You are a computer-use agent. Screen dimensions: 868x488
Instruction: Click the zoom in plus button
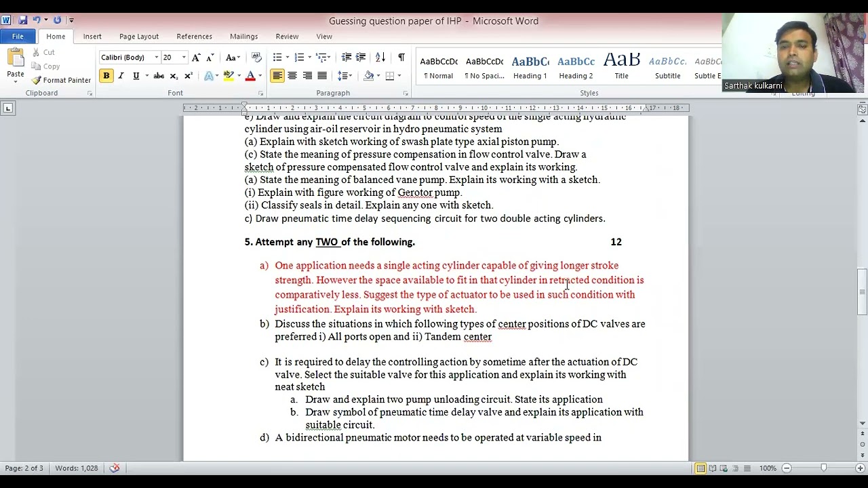860,468
